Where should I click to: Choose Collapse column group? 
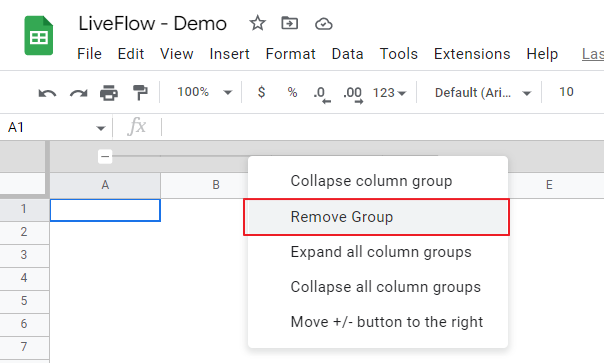pyautogui.click(x=378, y=181)
